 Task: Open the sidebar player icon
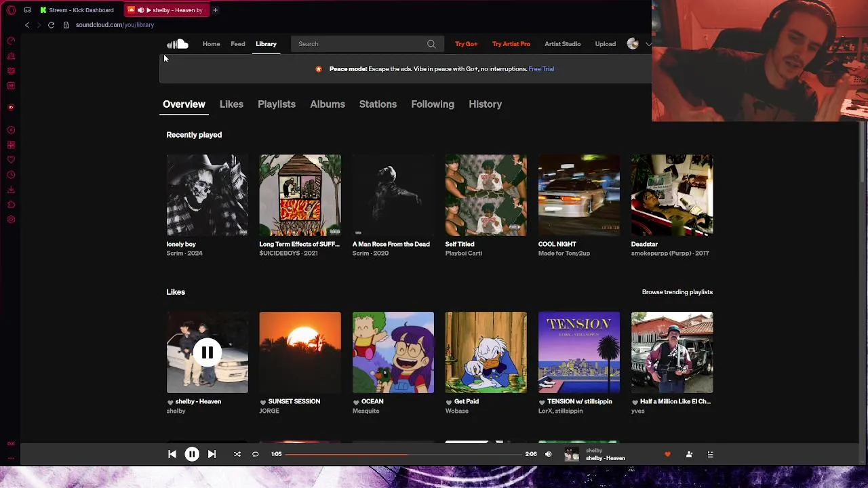click(x=11, y=130)
